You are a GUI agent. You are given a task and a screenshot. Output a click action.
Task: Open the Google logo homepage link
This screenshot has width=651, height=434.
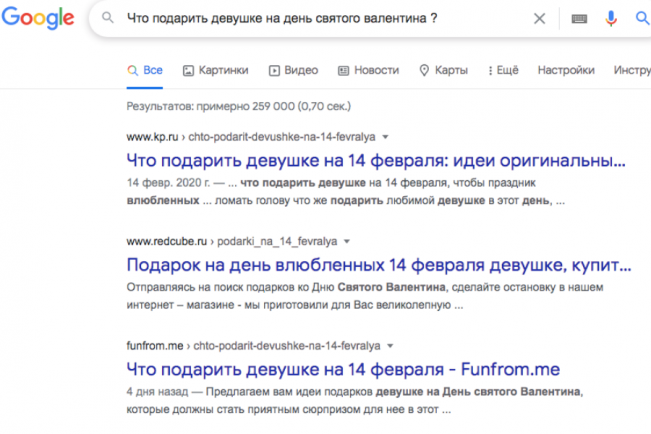pos(38,18)
